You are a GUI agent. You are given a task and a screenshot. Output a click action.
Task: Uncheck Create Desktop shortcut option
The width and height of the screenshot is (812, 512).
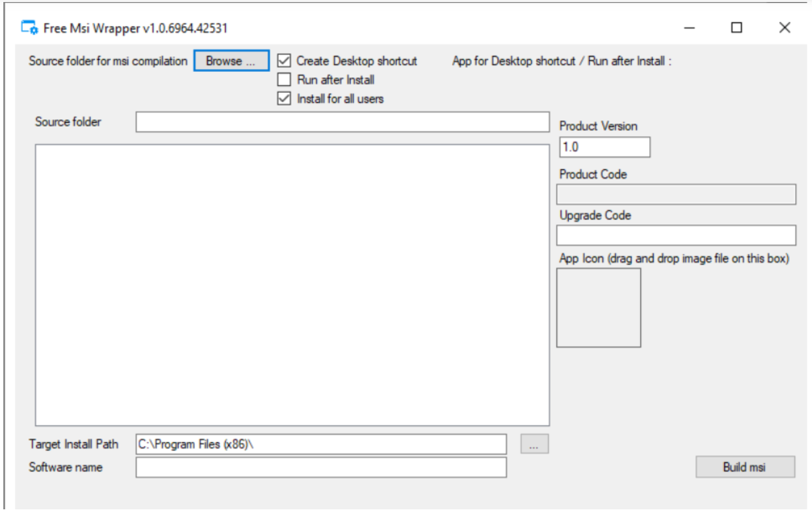point(284,60)
